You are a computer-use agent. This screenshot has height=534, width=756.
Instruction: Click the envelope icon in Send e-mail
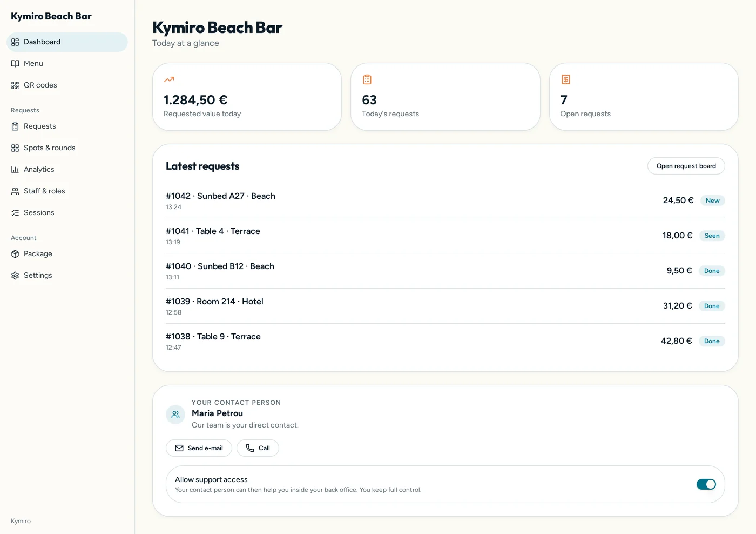179,448
